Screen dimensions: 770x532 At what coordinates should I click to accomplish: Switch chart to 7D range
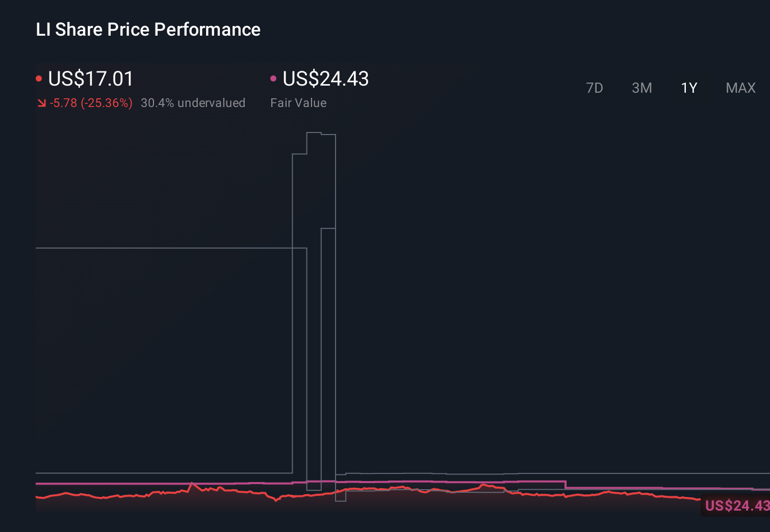pos(595,88)
